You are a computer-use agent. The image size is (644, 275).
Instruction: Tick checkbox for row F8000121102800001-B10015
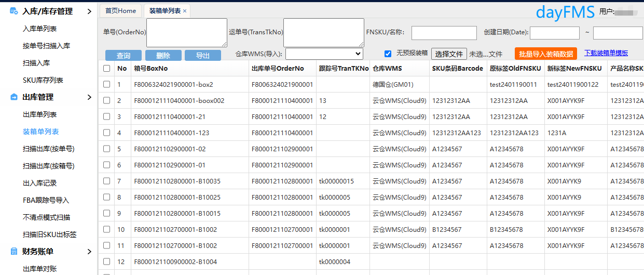coord(106,213)
